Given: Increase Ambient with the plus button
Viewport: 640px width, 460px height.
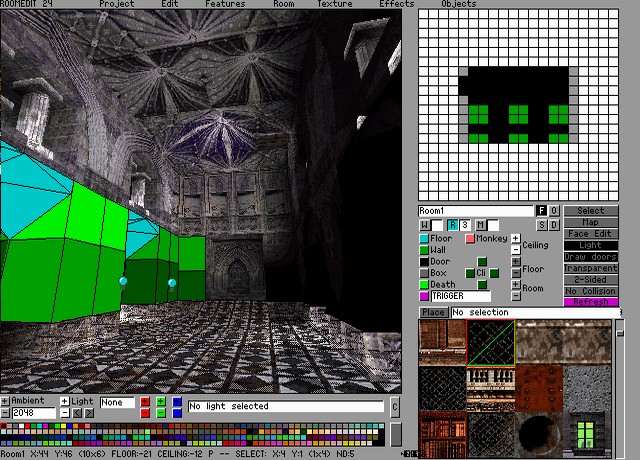Looking at the screenshot, I should click(x=5, y=401).
